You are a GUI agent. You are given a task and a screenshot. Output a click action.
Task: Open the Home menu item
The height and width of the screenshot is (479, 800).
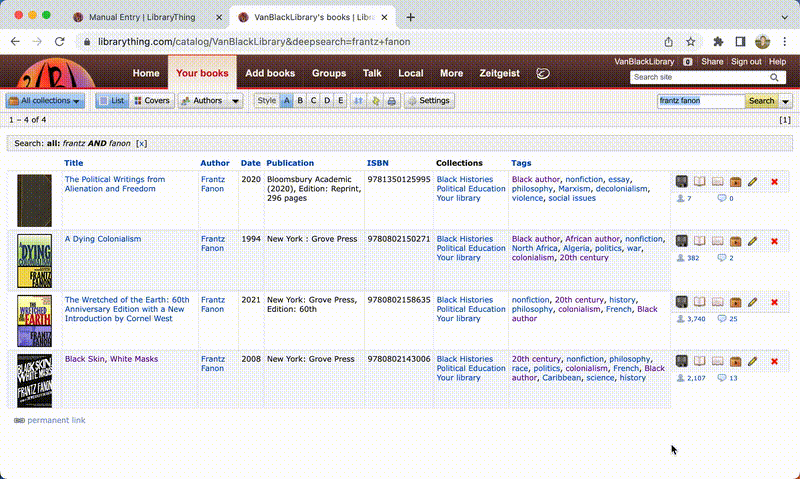pos(146,73)
